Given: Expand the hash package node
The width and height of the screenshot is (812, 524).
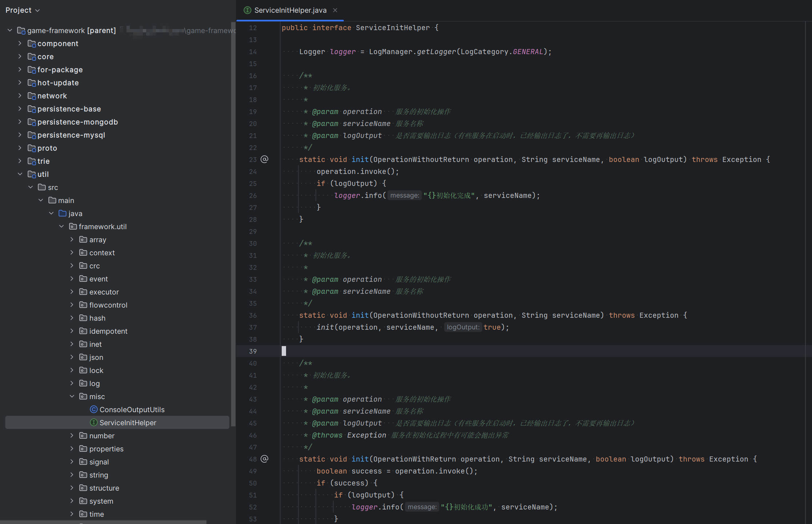Looking at the screenshot, I should click(72, 318).
